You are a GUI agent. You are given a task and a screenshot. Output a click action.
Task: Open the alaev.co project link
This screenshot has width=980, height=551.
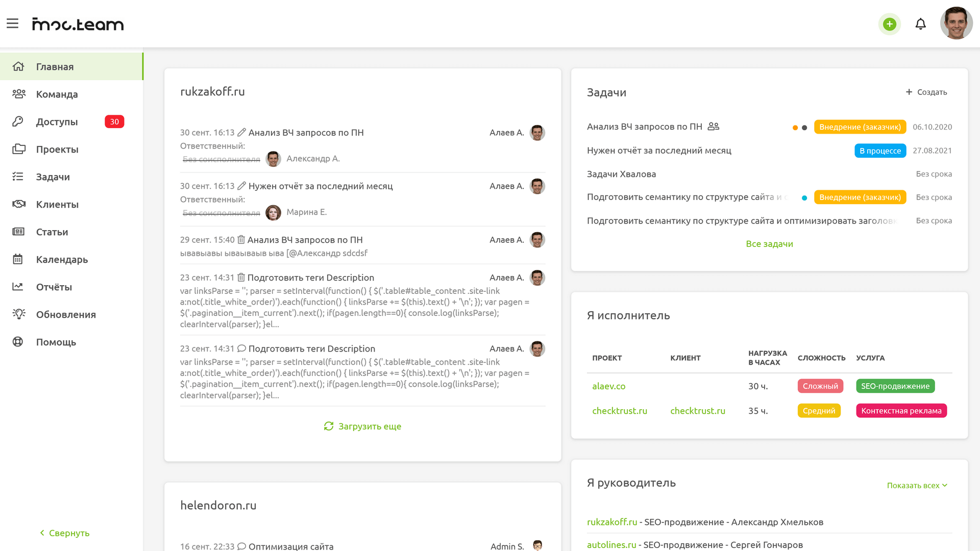[608, 386]
